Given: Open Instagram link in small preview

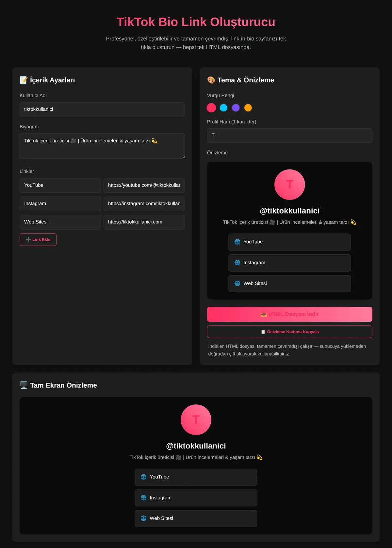Looking at the screenshot, I should [290, 263].
